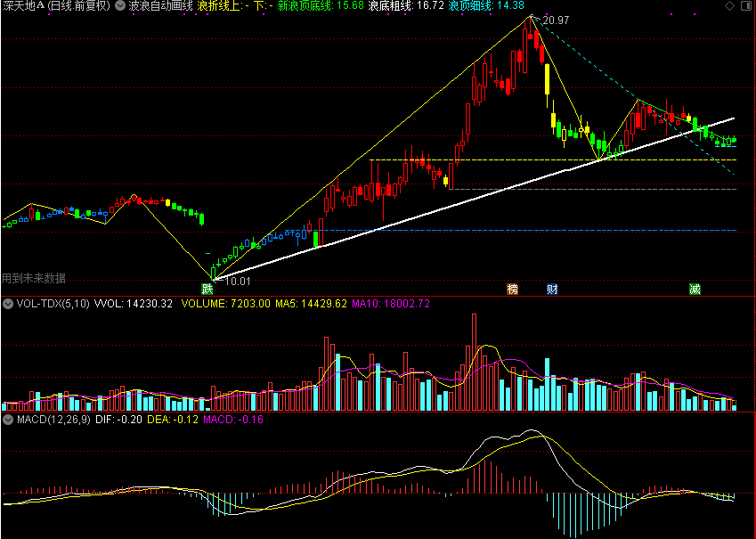Click the diamond marker icon at top right
The height and width of the screenshot is (539, 756).
pos(730,5)
